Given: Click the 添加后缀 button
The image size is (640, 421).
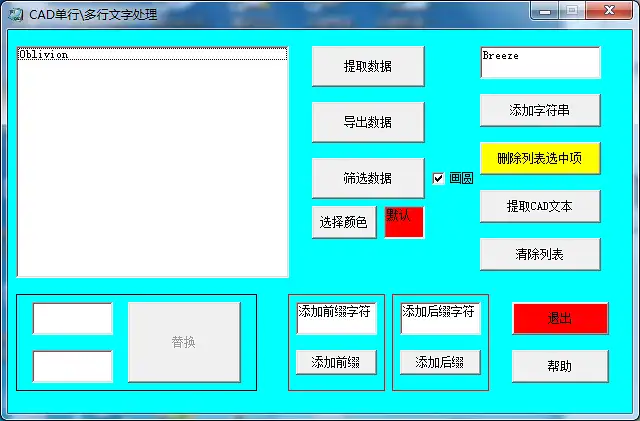Looking at the screenshot, I should [440, 362].
